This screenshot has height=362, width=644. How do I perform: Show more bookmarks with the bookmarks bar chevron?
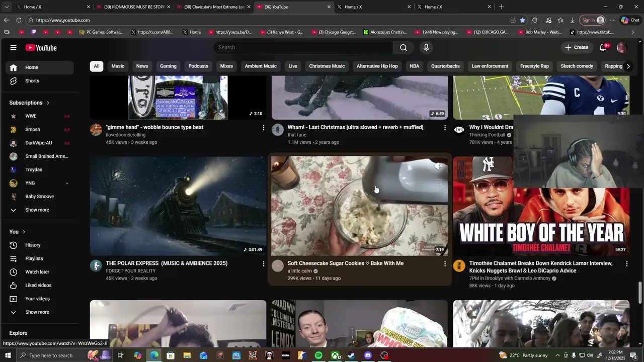pos(632,32)
